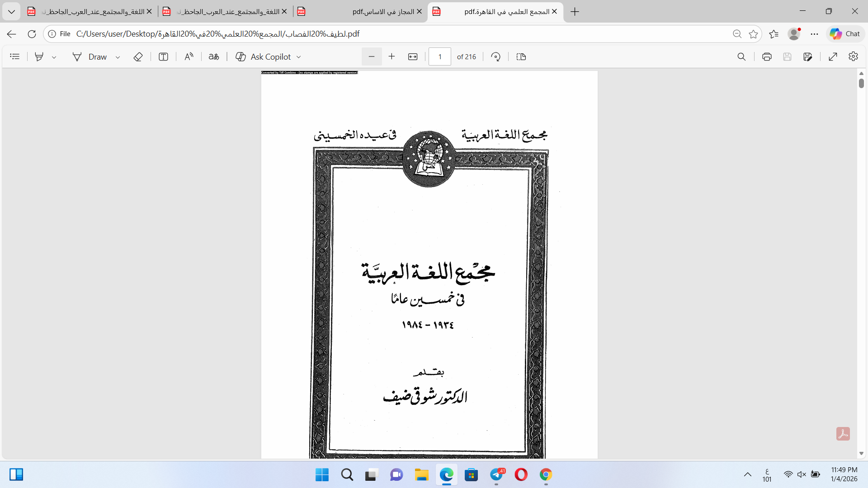Open Google Chrome from taskbar
Screen dimensions: 868x488
[x=546, y=475]
